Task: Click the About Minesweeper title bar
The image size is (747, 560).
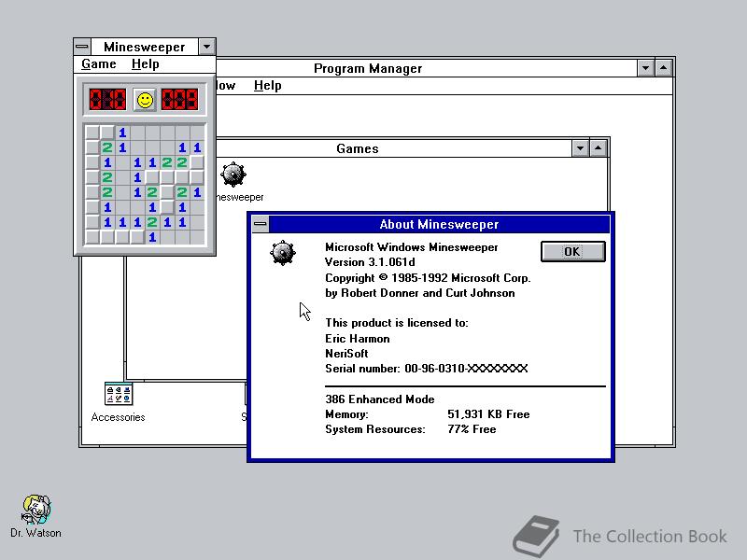Action: [x=439, y=224]
